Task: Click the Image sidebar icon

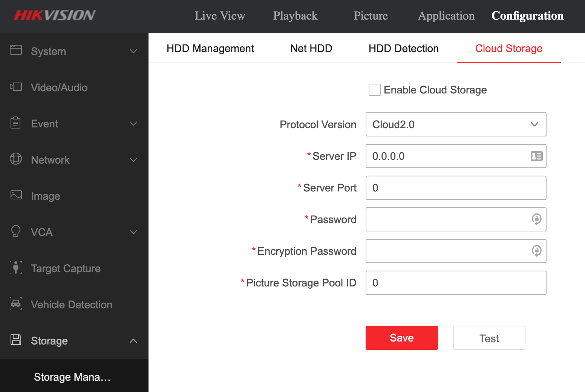Action: point(16,196)
